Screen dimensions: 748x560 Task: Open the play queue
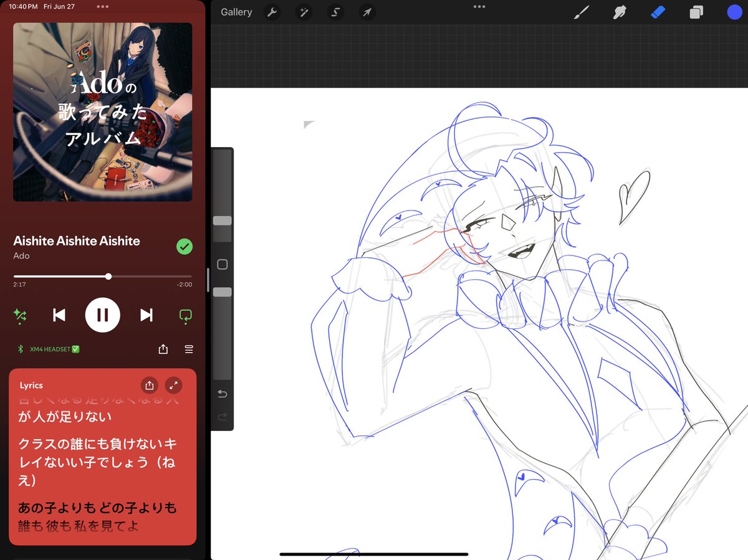[189, 349]
